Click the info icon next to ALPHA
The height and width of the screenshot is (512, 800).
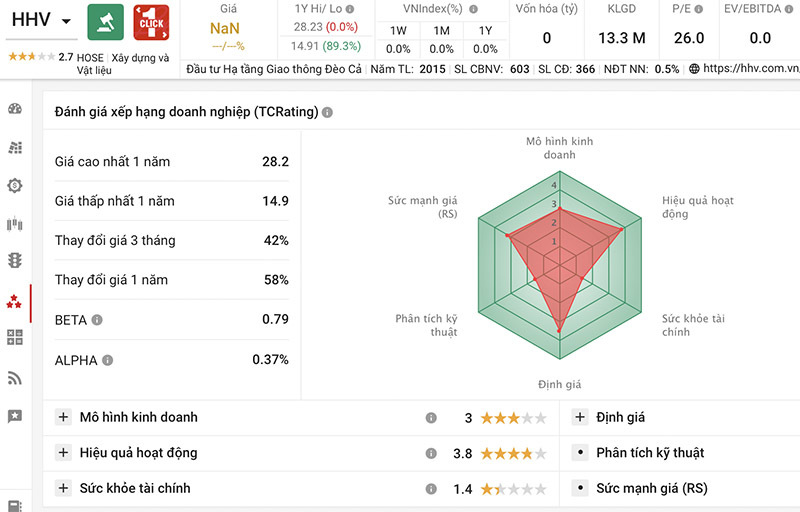point(107,360)
